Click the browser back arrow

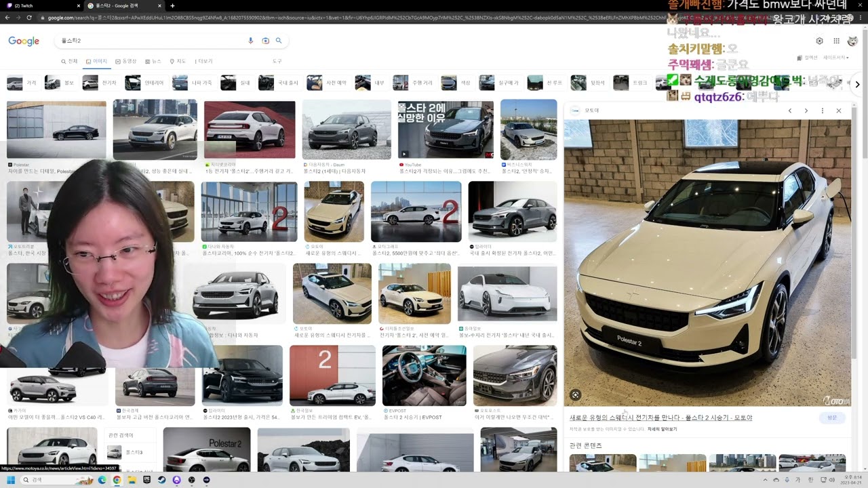coord(7,18)
